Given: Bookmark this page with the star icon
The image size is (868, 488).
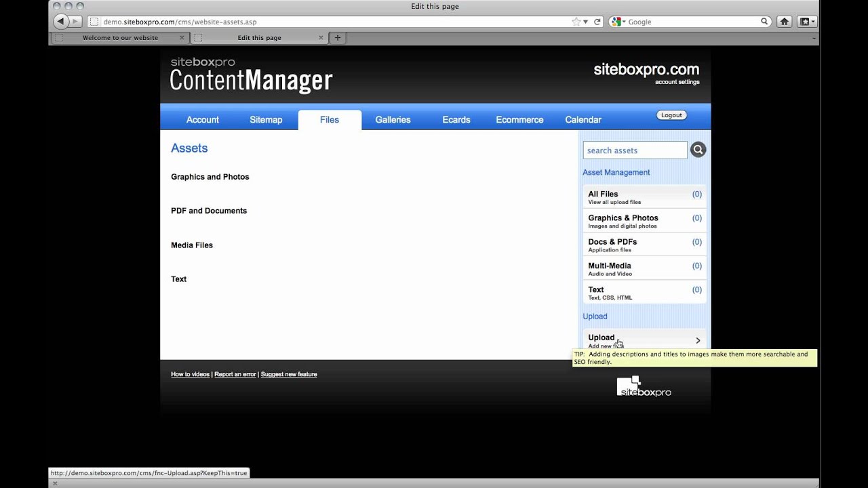Looking at the screenshot, I should click(576, 22).
